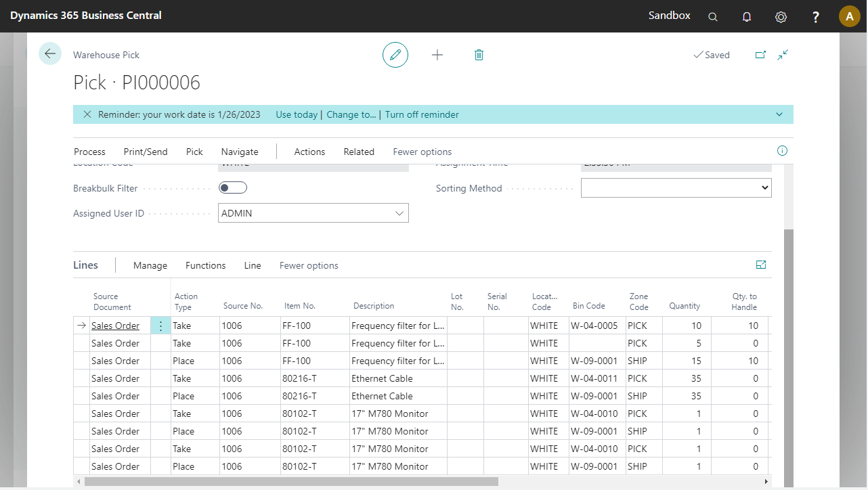This screenshot has width=868, height=490.
Task: Open notifications bell
Action: [747, 16]
